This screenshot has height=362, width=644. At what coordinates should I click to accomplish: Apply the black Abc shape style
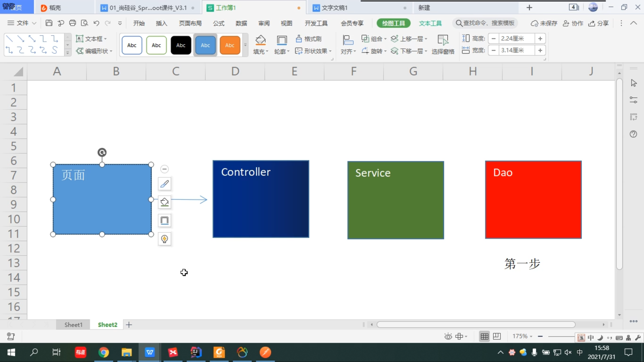[x=181, y=45]
